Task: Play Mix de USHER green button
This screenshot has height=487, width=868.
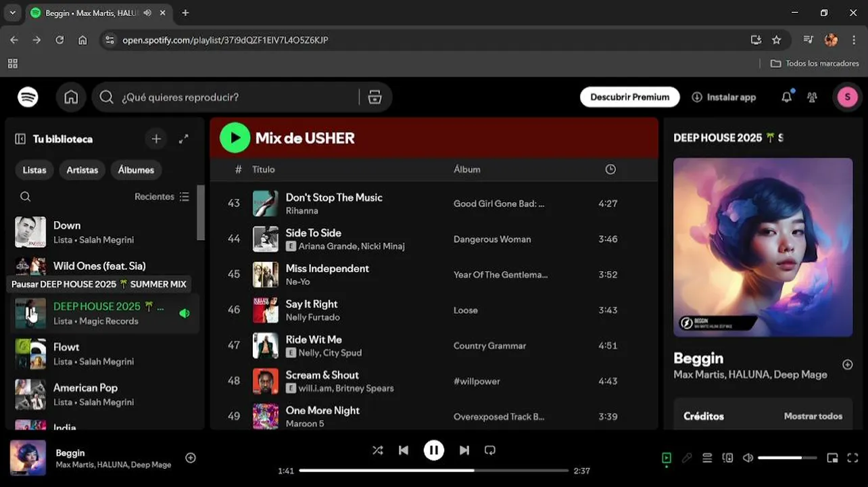Action: coord(235,138)
